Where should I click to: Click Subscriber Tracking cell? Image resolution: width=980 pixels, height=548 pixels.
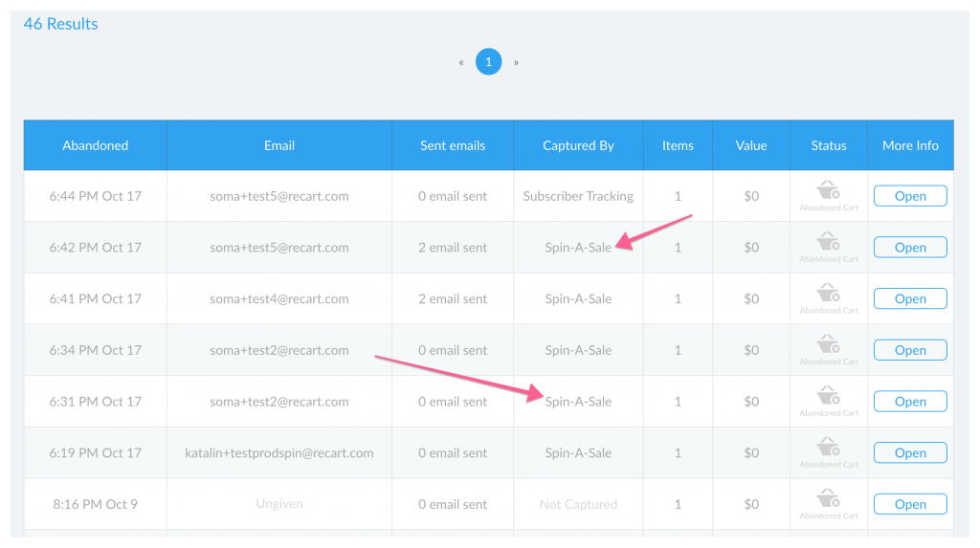coord(578,196)
